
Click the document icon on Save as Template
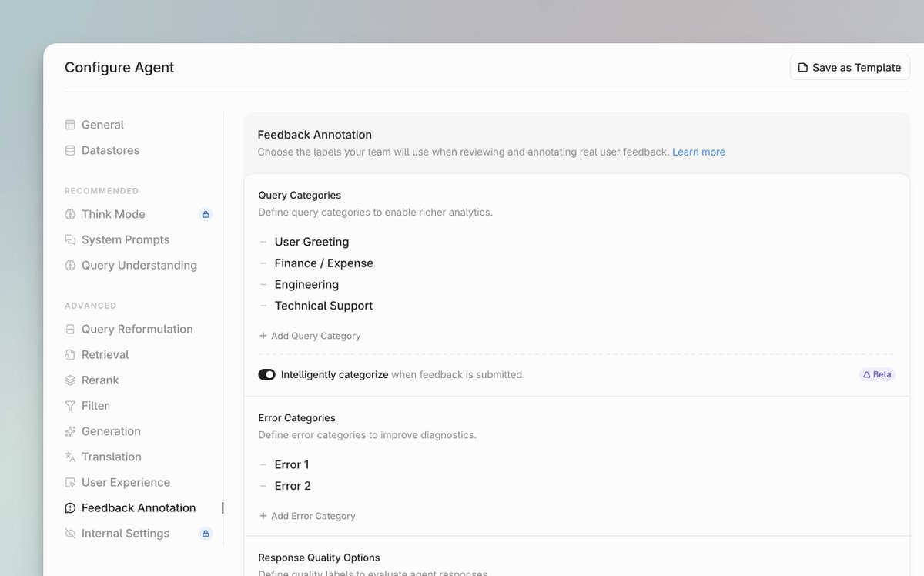tap(803, 67)
